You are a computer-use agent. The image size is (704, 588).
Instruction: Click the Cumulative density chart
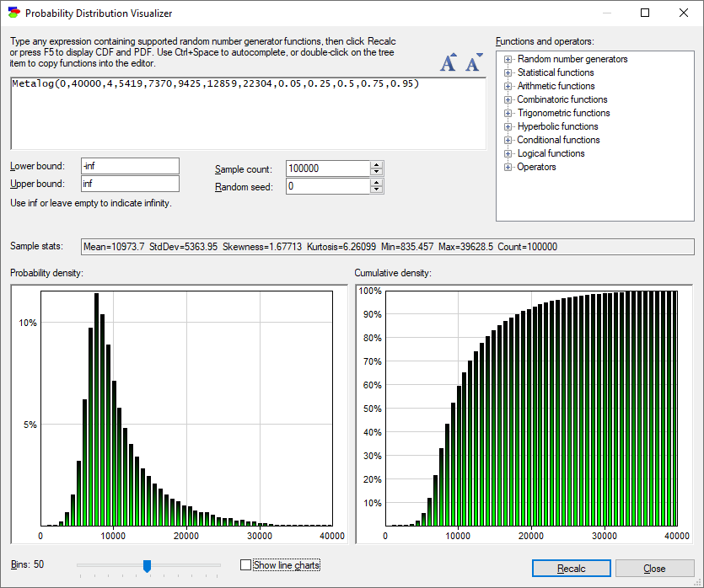coord(524,414)
